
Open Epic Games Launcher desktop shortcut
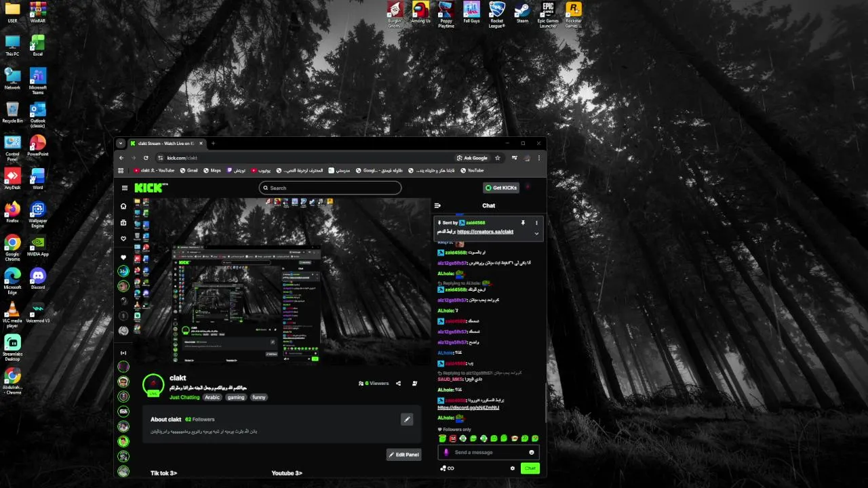click(548, 14)
